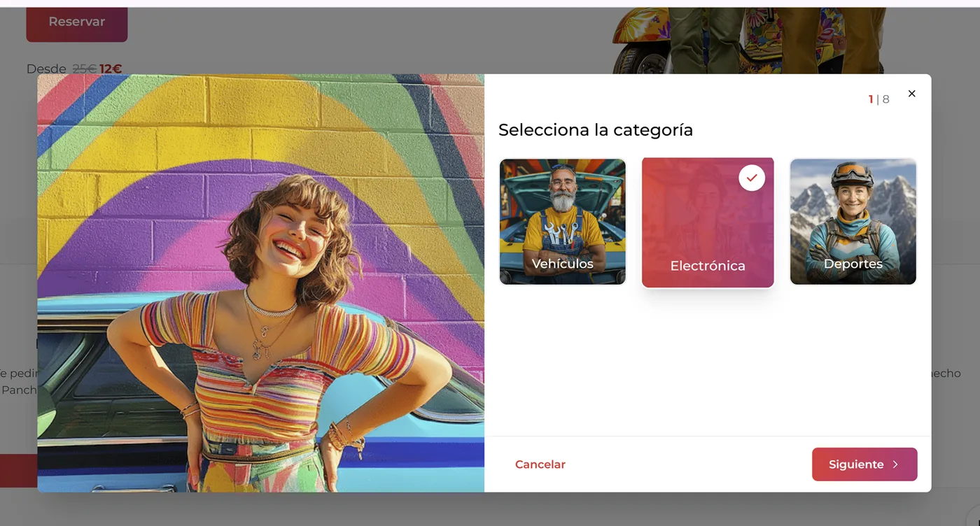Choose the Deportes category card
The image size is (980, 526).
click(x=853, y=222)
